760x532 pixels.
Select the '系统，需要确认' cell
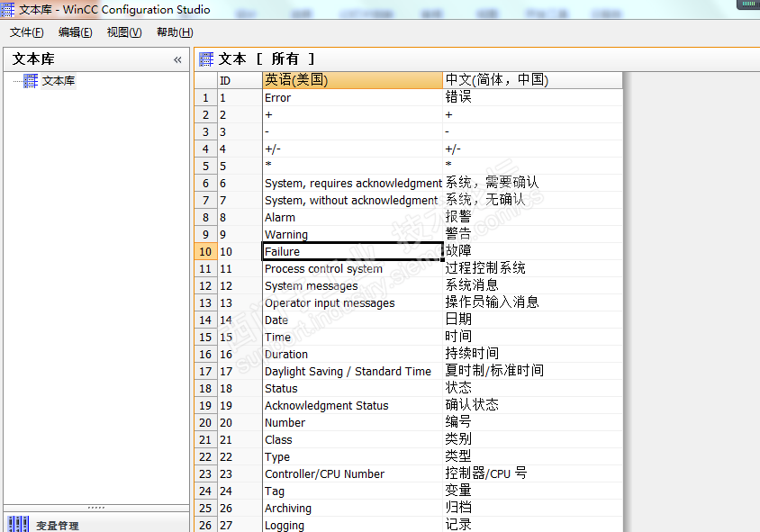click(x=533, y=183)
